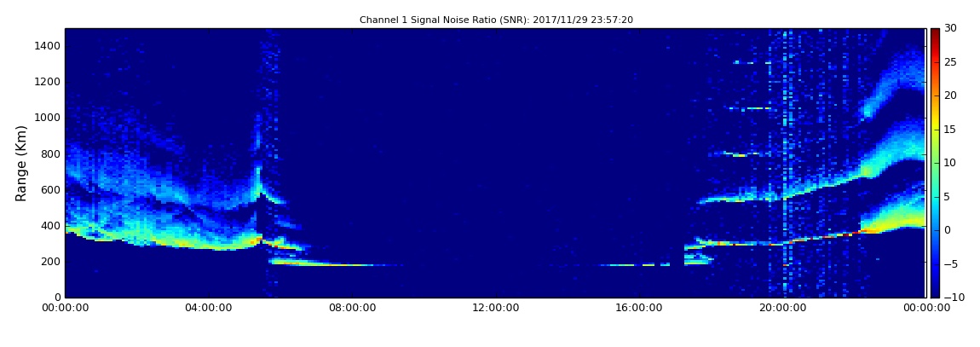
Task: Click the 1000 y-axis tick label
Action: (47, 118)
